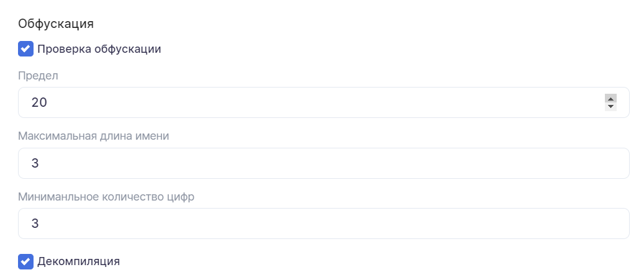This screenshot has height=280, width=644.
Task: Click the Миниманльное количество цифр label
Action: tap(106, 197)
